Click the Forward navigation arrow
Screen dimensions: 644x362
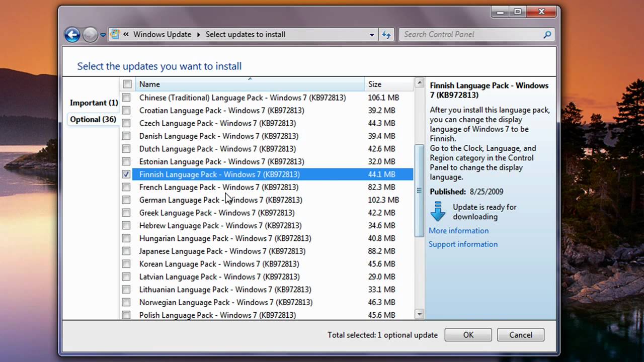(90, 35)
